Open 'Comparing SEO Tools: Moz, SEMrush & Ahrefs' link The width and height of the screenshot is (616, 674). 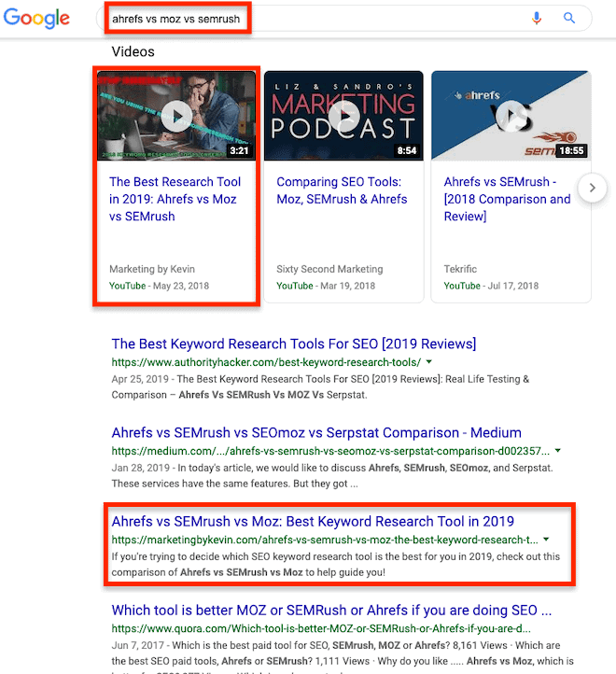(x=342, y=190)
